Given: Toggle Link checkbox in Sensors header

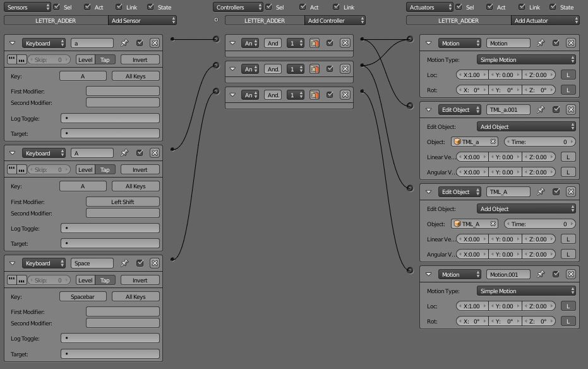Looking at the screenshot, I should (x=119, y=7).
